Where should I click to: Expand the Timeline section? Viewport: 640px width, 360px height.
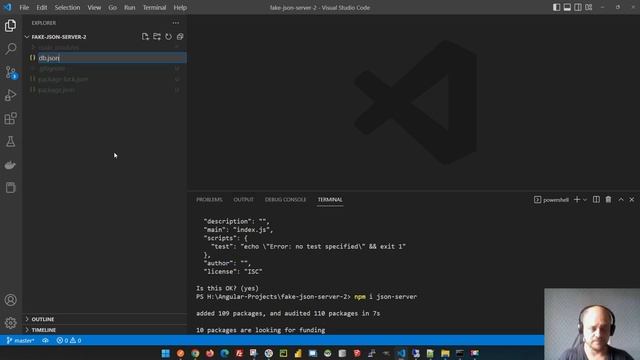click(x=105, y=330)
